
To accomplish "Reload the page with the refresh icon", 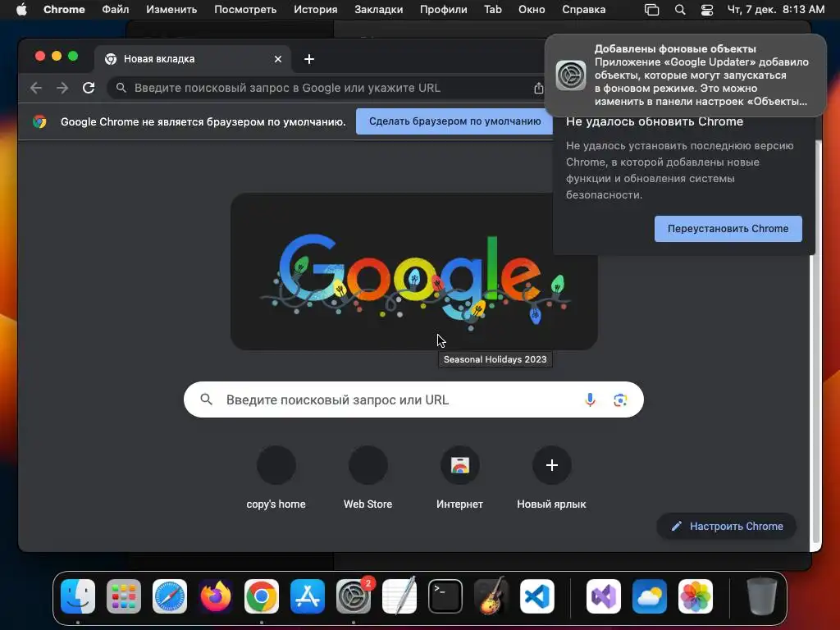I will pos(89,88).
